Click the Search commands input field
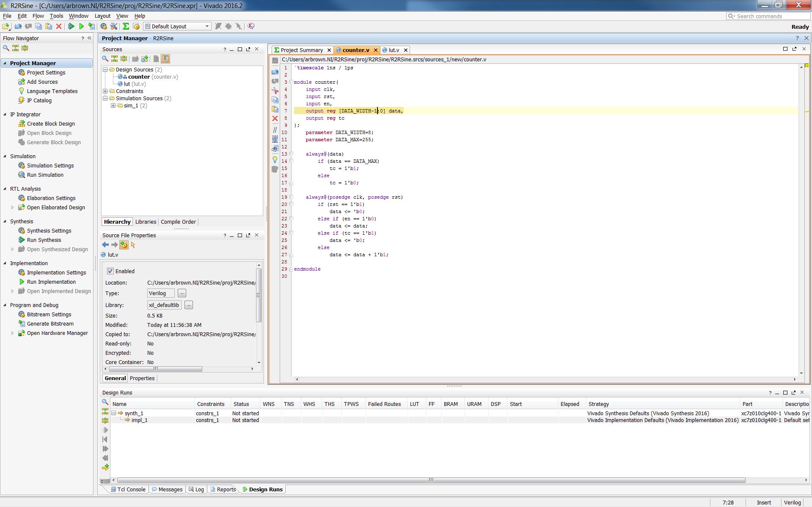This screenshot has width=812, height=507. [768, 16]
